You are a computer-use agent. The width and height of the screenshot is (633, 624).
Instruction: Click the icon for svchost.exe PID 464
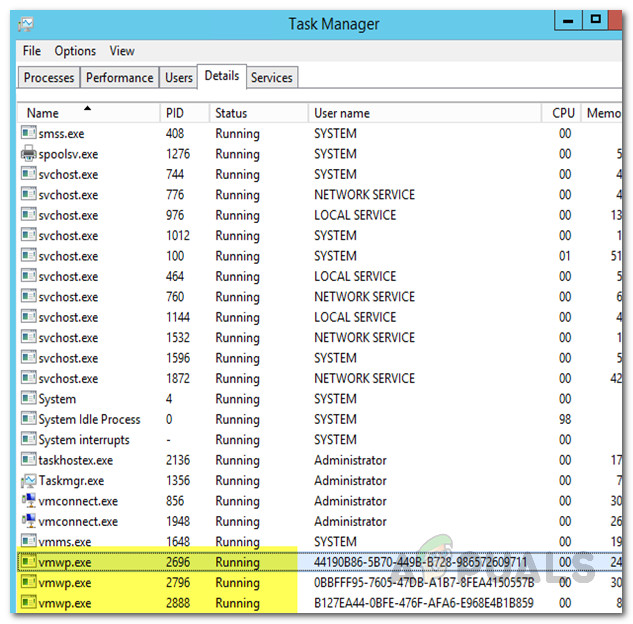point(29,275)
